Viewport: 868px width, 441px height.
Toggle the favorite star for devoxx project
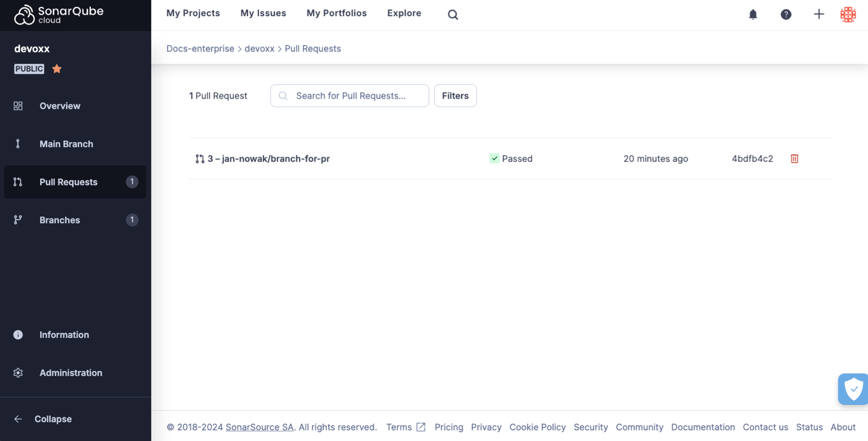click(x=56, y=68)
